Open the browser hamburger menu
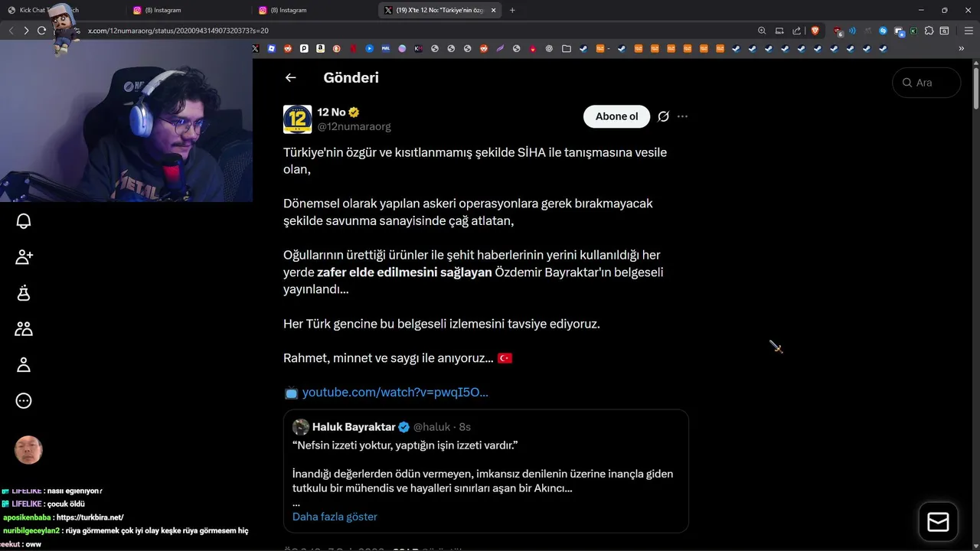 point(969,31)
